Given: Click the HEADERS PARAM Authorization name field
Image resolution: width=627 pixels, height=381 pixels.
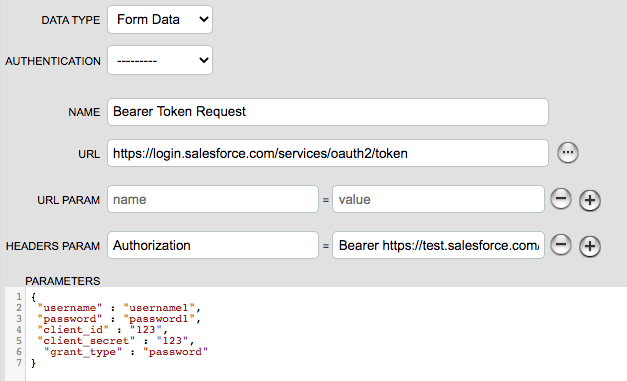Looking at the screenshot, I should (x=213, y=245).
